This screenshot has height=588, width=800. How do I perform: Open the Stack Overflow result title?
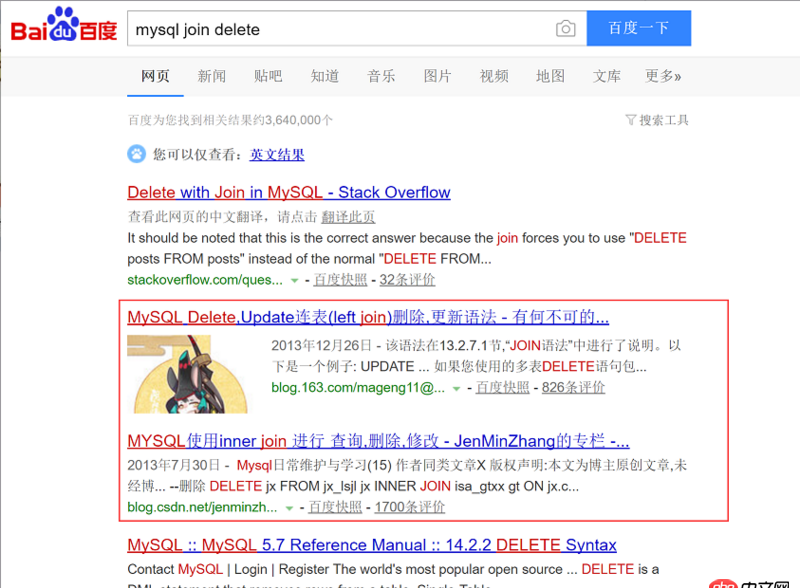coord(288,192)
